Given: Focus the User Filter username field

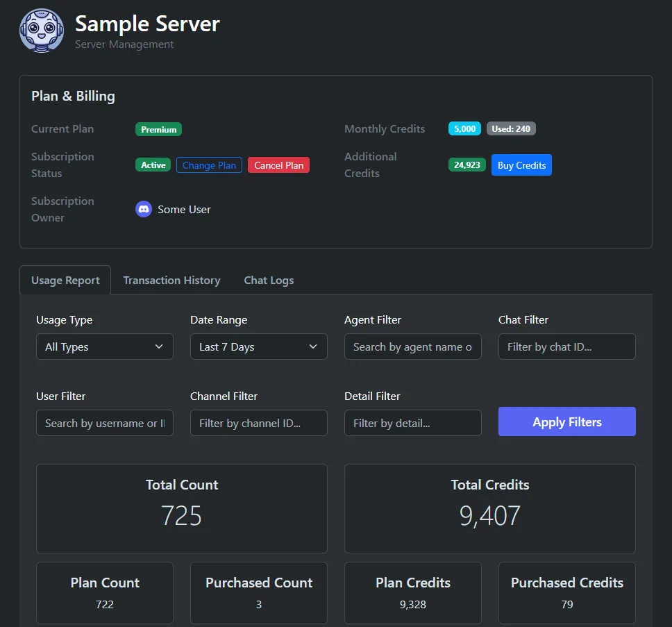Looking at the screenshot, I should click(x=105, y=423).
